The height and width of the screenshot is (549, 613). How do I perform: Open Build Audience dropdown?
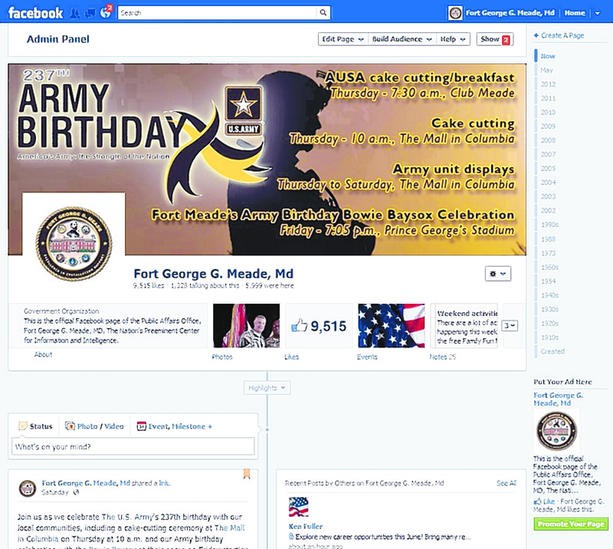point(401,39)
